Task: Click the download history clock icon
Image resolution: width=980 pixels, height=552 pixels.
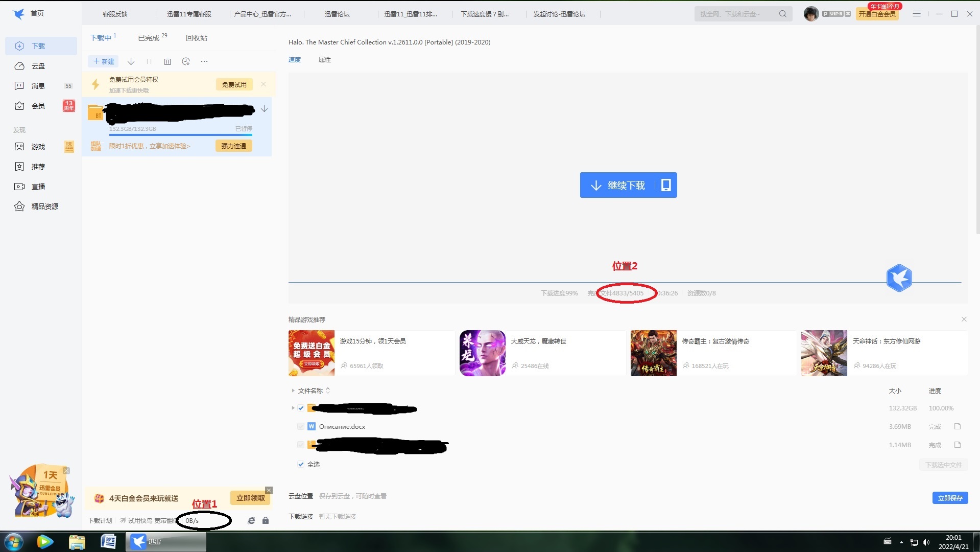Action: pos(186,61)
